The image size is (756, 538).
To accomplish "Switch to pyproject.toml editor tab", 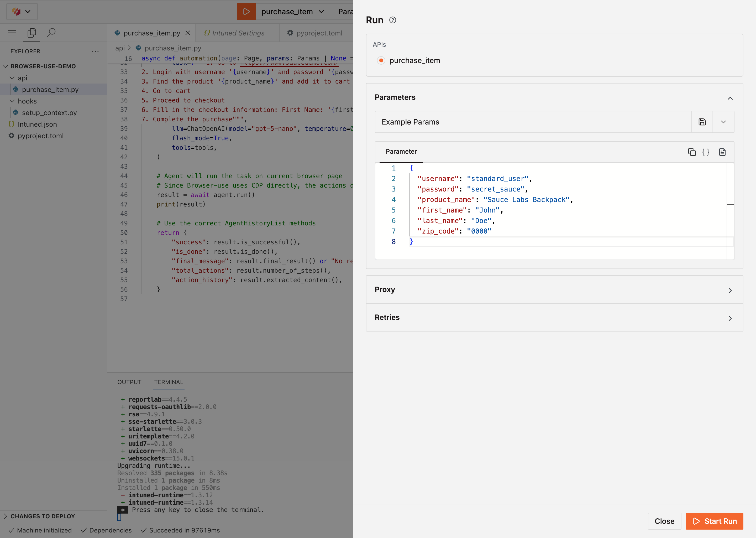I will [316, 33].
